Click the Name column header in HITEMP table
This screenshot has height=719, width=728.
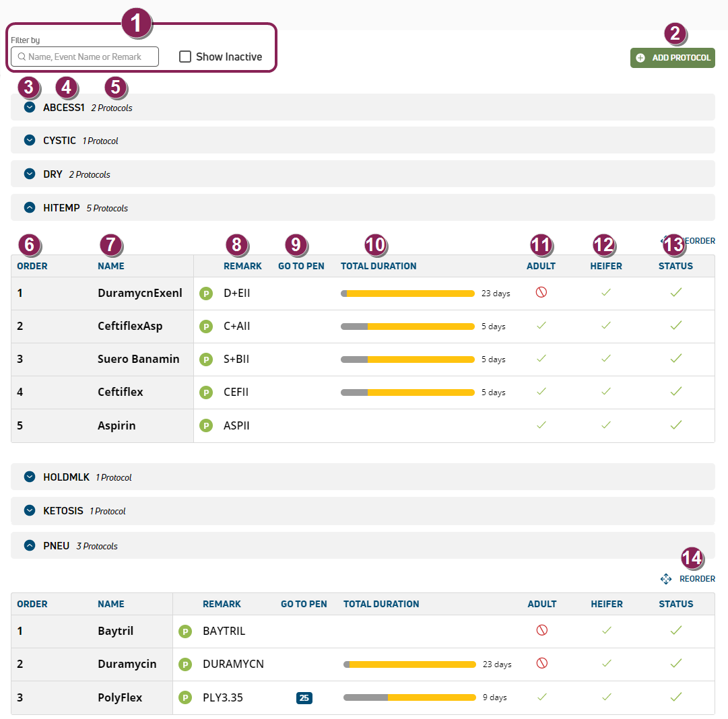(x=111, y=266)
